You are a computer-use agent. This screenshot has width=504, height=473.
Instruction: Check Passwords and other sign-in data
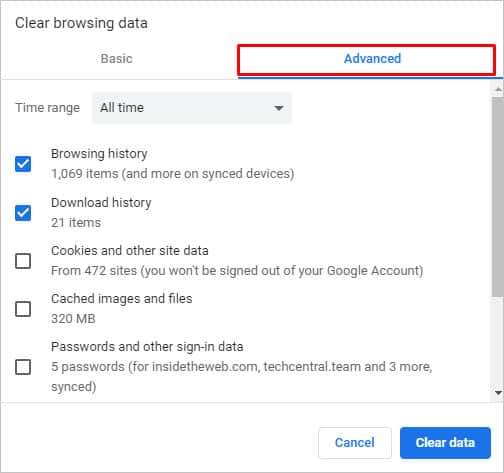coord(23,367)
